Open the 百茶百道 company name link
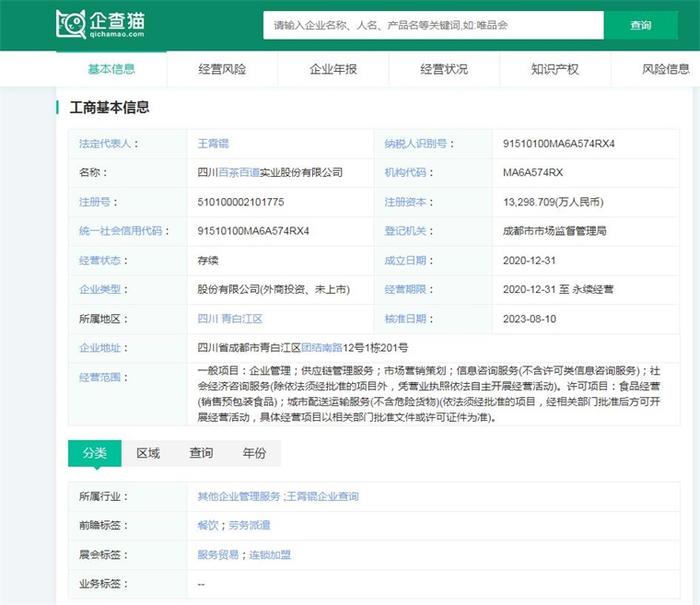700x605 pixels. click(239, 172)
